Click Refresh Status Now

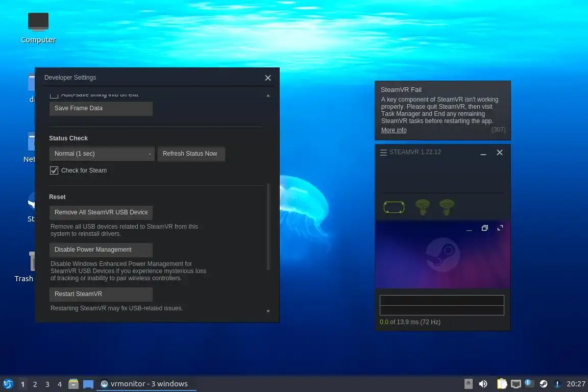(x=191, y=154)
